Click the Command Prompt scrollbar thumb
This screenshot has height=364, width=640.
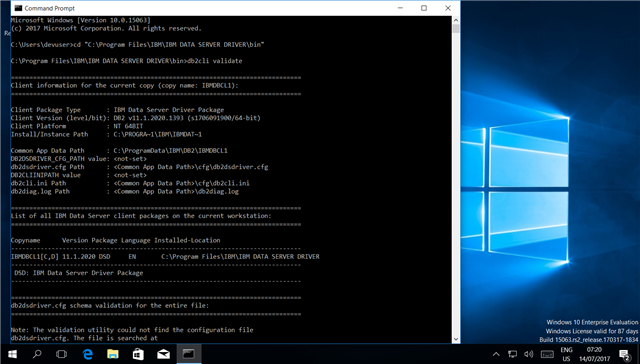(456, 29)
